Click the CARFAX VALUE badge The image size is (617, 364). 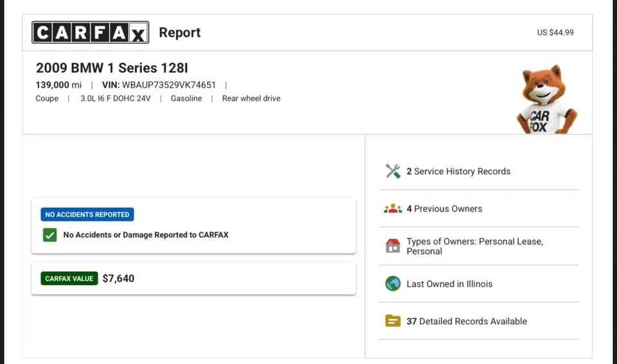click(69, 279)
